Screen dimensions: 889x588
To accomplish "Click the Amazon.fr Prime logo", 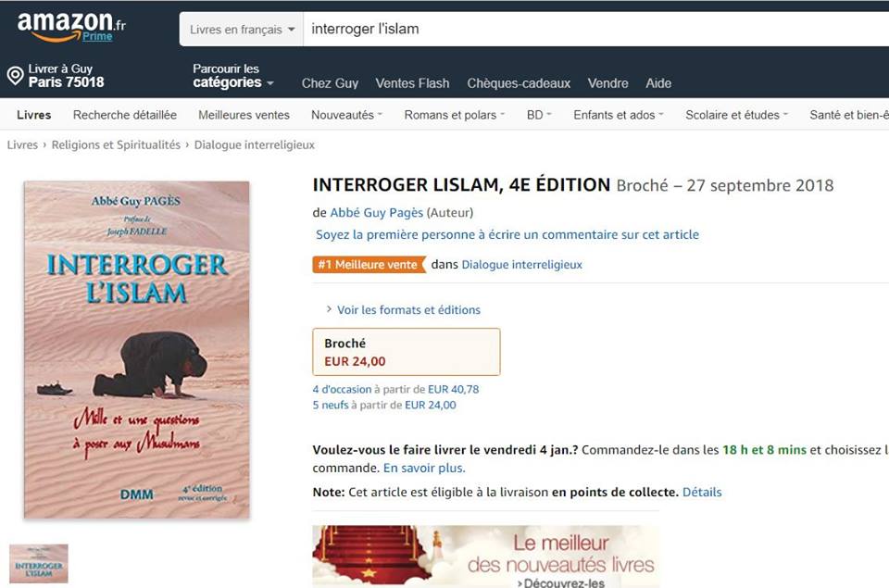I will click(x=71, y=27).
